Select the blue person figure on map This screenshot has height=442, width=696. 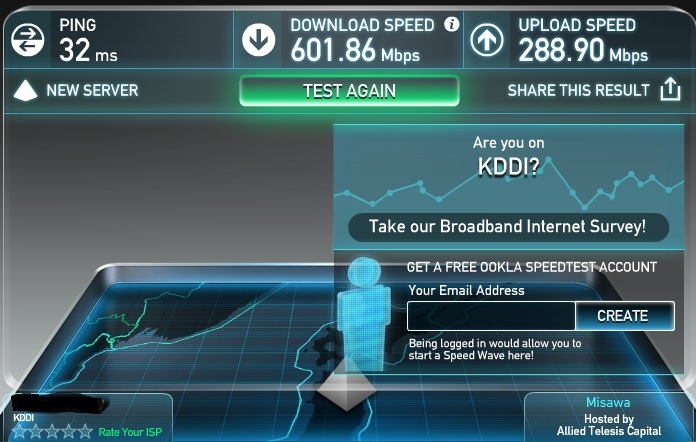pos(364,314)
